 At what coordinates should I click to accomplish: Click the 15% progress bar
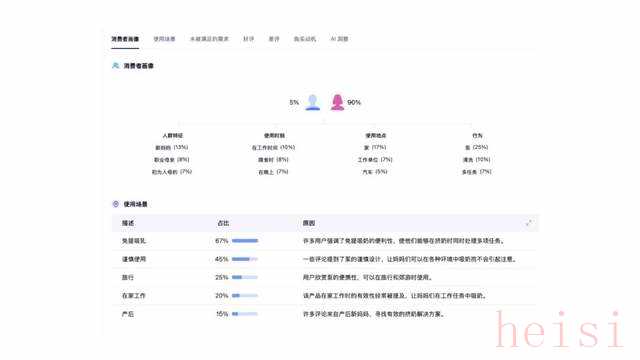(x=245, y=314)
